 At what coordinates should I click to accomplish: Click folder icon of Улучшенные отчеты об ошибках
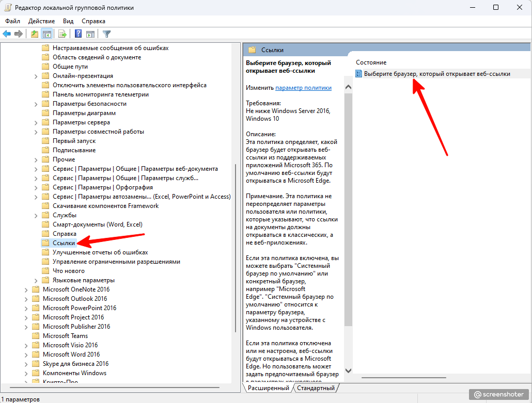[x=45, y=252]
